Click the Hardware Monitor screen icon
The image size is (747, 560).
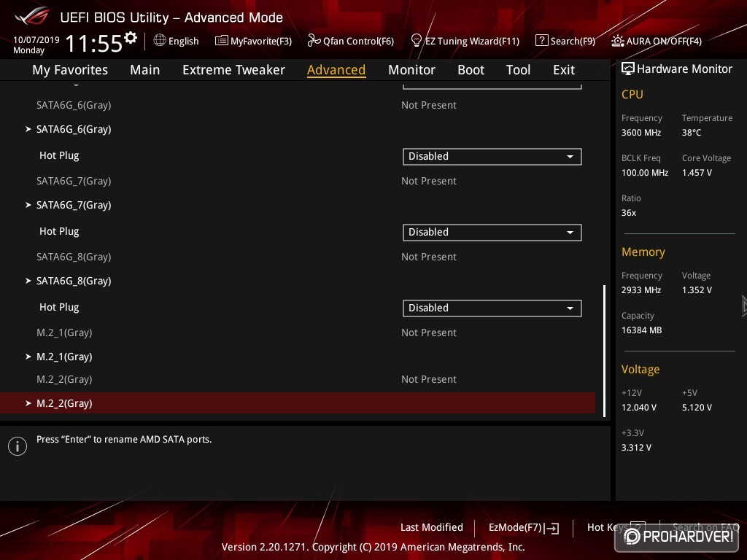click(x=627, y=69)
